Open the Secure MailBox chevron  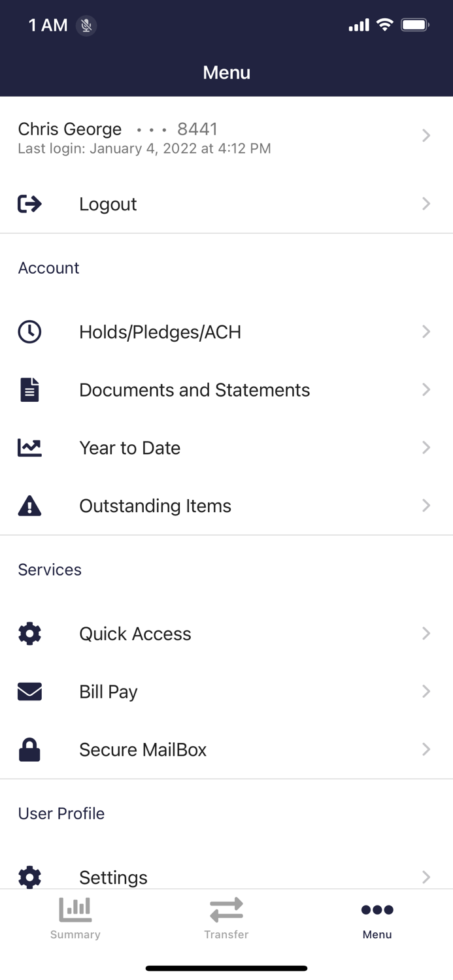tap(426, 749)
